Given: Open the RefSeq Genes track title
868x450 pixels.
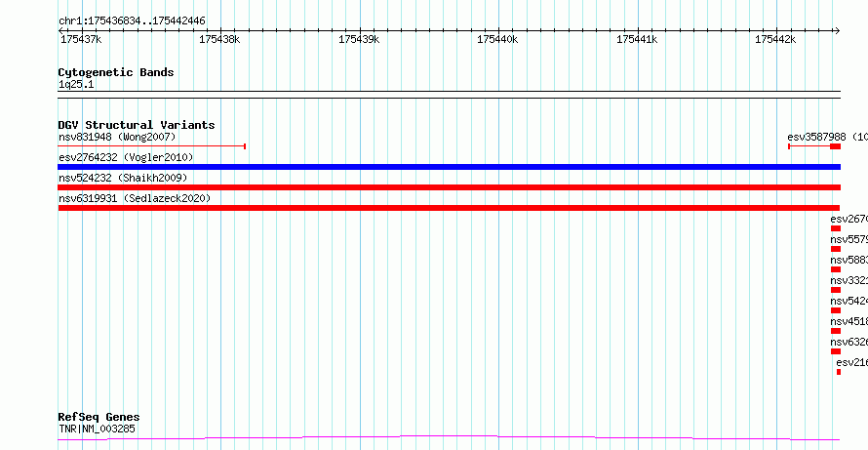Looking at the screenshot, I should pos(99,417).
